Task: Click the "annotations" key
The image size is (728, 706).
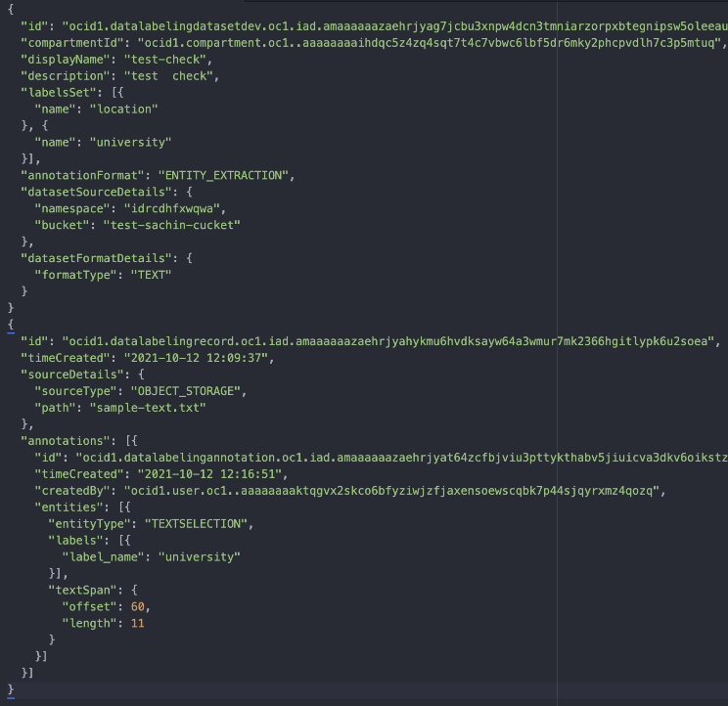Action: [65, 441]
